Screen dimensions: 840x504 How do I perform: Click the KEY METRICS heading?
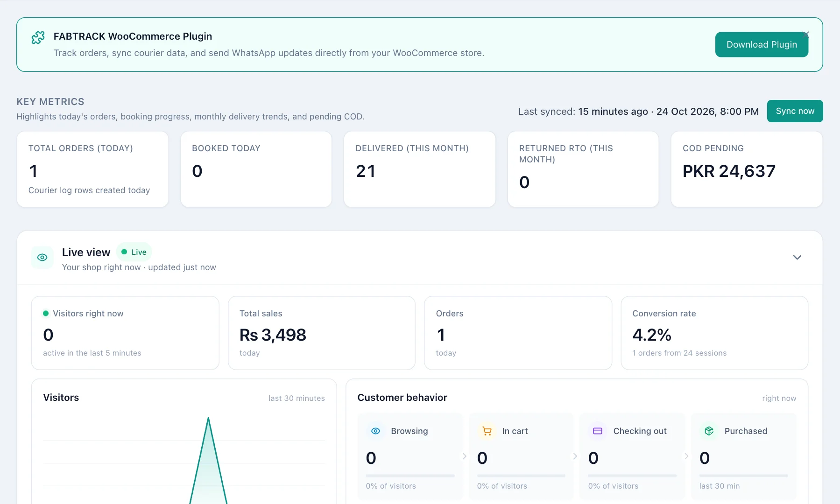[50, 102]
